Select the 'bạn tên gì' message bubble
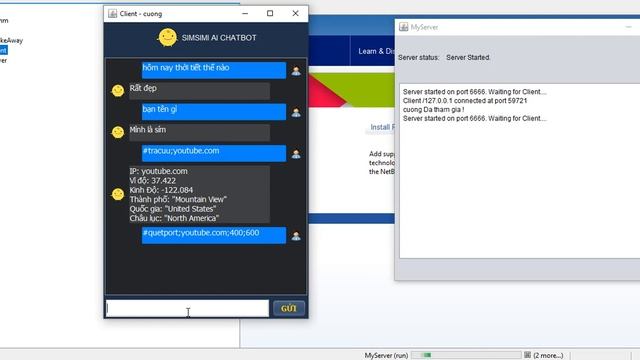The image size is (640, 360). (214, 112)
